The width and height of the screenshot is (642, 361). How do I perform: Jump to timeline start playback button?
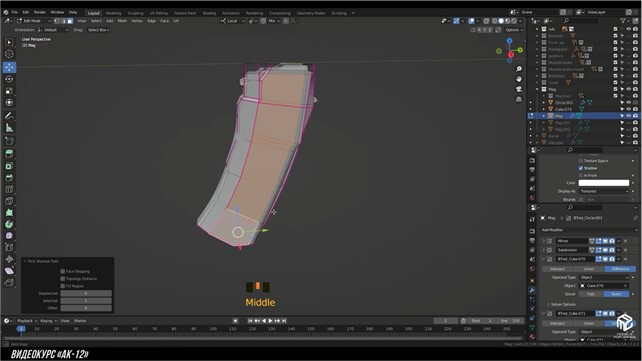[250, 321]
